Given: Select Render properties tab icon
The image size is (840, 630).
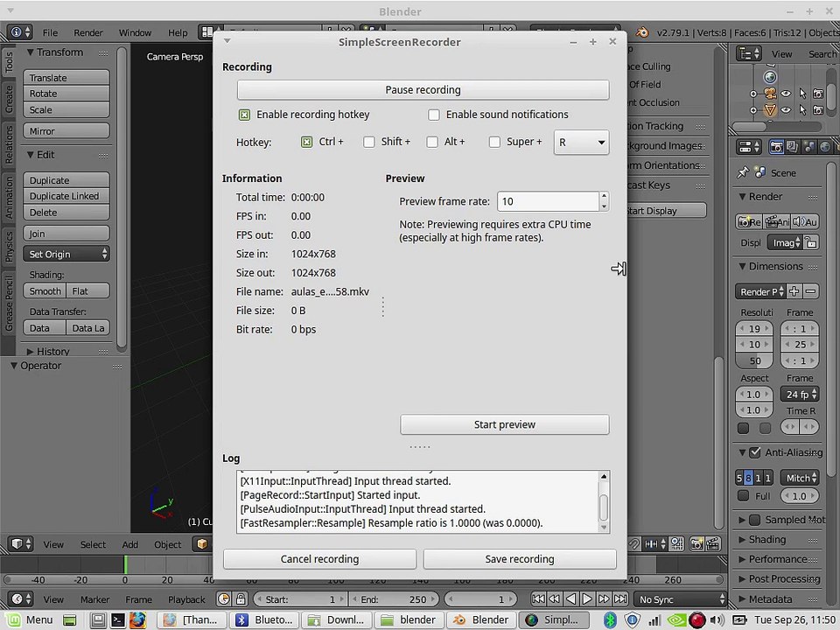Looking at the screenshot, I should point(776,147).
